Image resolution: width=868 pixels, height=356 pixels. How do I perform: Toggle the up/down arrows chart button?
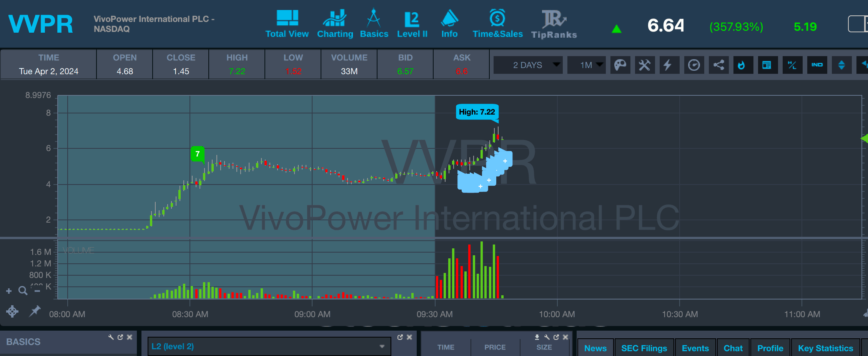(x=841, y=65)
